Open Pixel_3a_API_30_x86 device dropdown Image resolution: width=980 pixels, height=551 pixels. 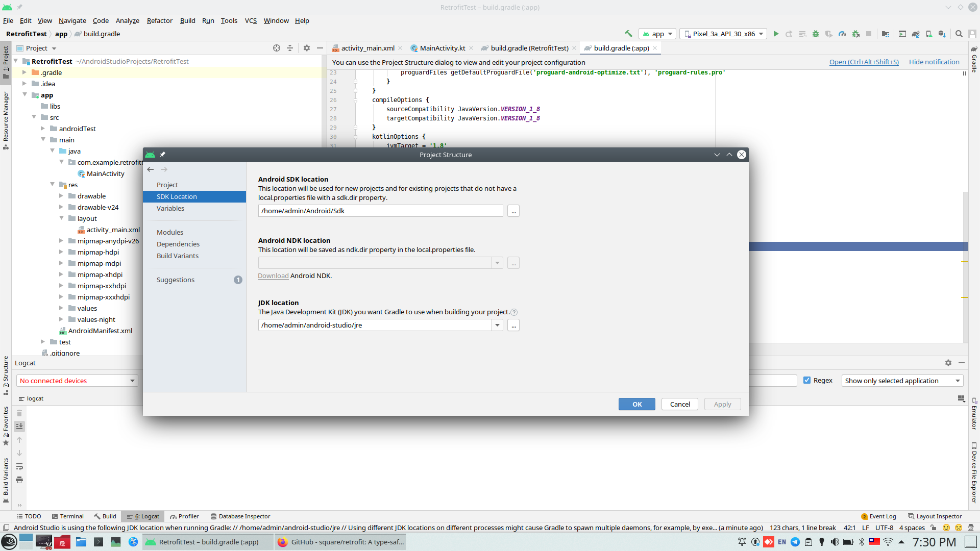pyautogui.click(x=724, y=34)
